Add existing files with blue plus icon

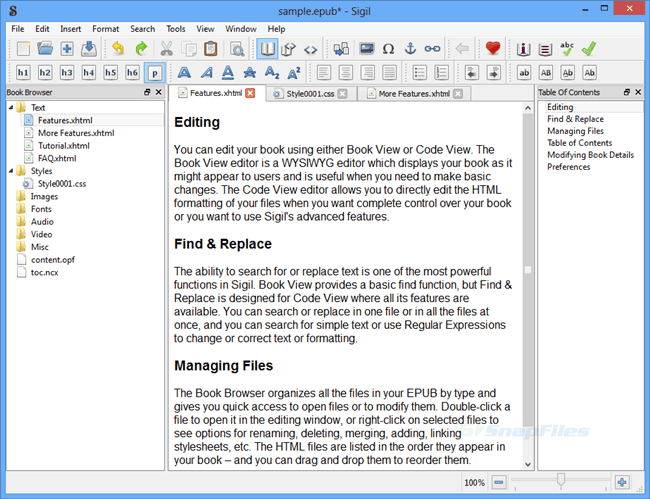(67, 49)
